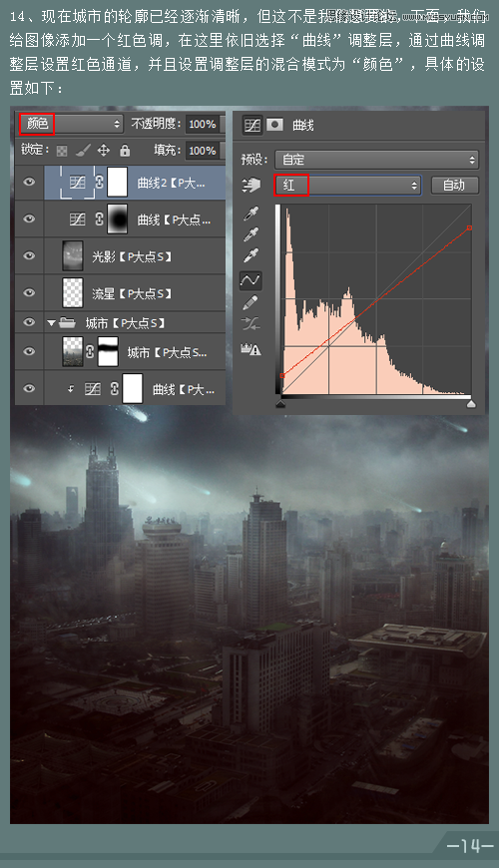
Task: Select the radial gradient mask thumbnail of 曲线
Action: click(118, 218)
